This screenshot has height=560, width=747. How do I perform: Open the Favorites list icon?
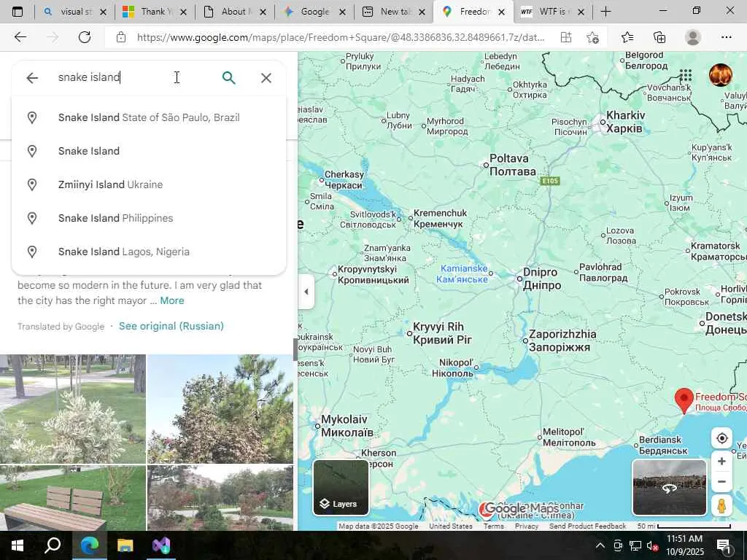point(627,37)
